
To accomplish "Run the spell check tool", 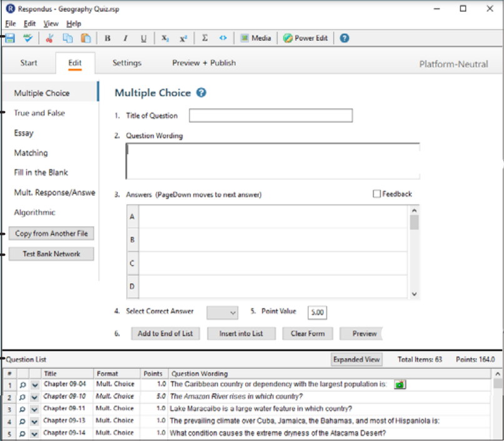I will pos(28,38).
